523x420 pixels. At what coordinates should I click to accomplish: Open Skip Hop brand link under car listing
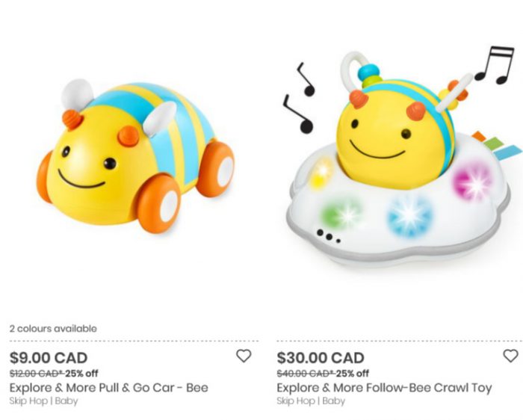pos(28,401)
